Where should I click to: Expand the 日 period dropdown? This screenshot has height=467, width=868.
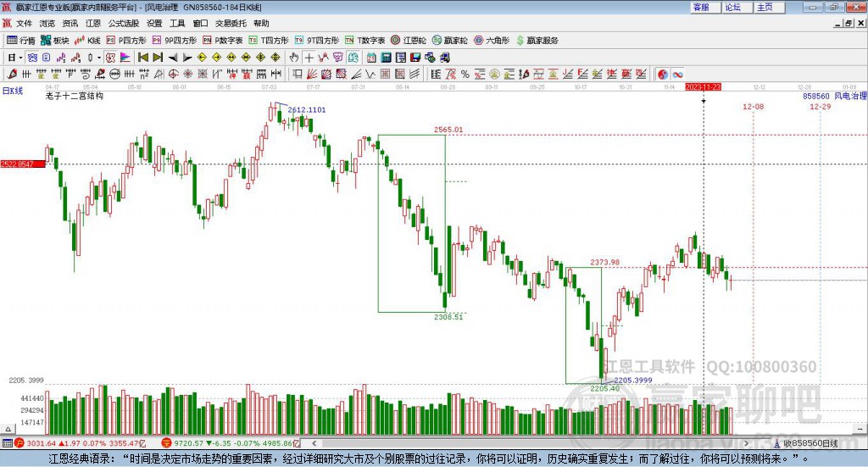click(x=20, y=58)
